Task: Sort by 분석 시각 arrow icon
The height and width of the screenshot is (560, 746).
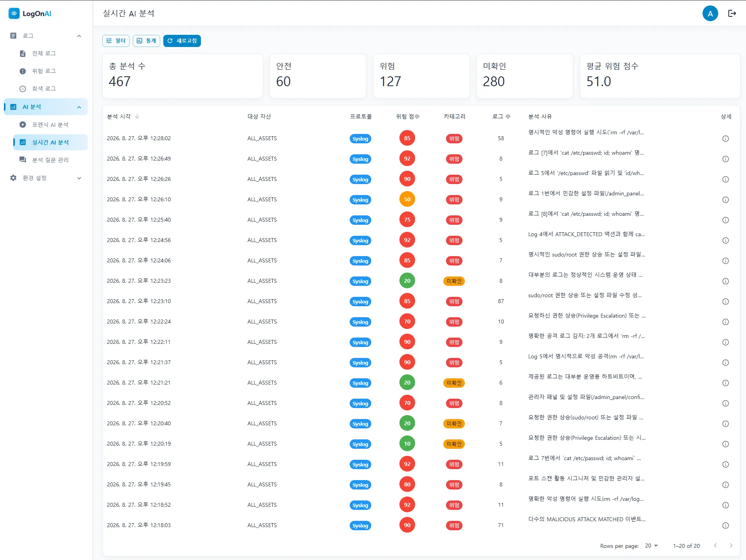Action: (x=137, y=116)
